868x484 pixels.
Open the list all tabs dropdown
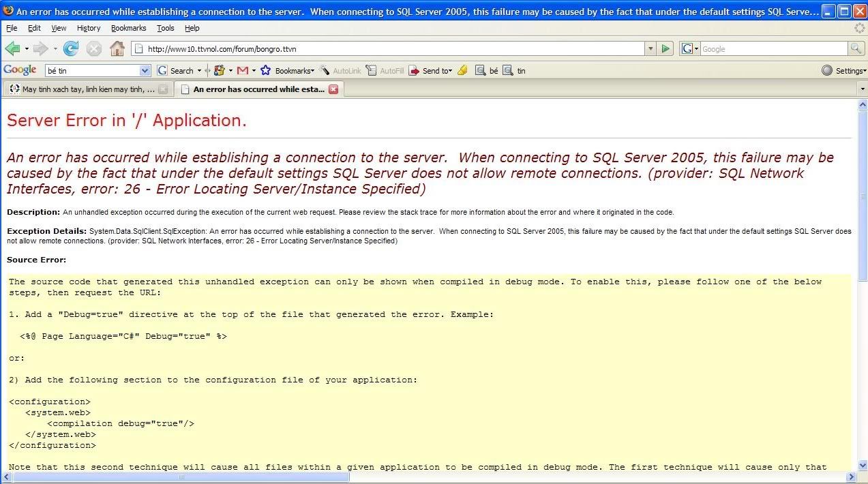click(862, 89)
